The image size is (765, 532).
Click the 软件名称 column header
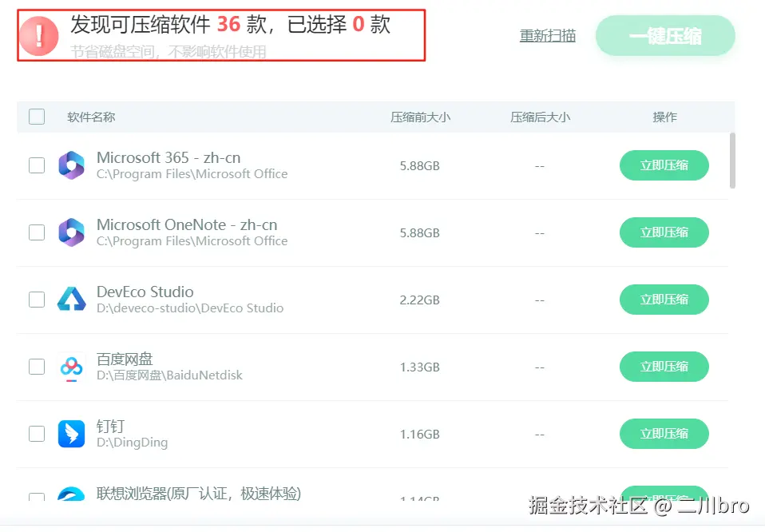(91, 117)
